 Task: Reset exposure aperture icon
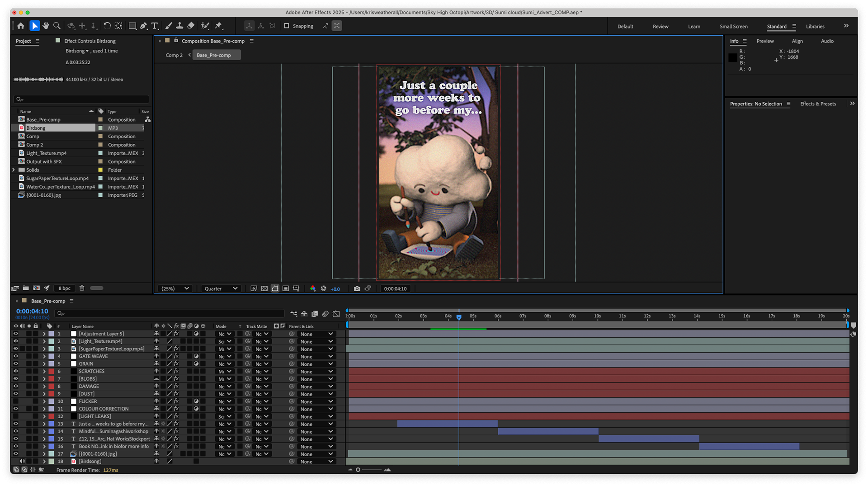324,288
